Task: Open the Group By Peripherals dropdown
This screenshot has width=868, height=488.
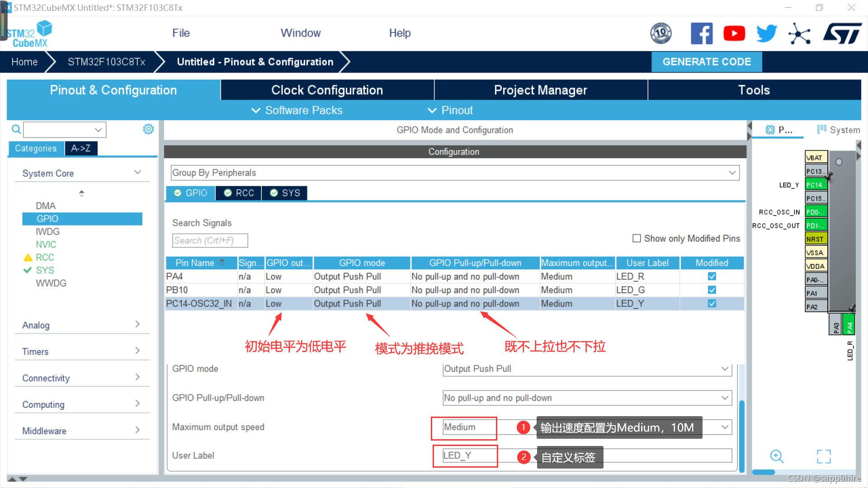Action: (x=455, y=173)
